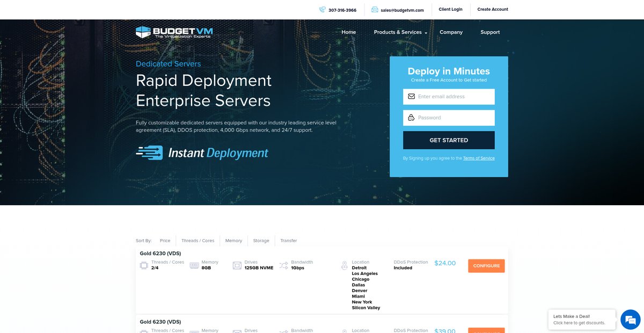This screenshot has height=333, width=644.
Task: Click the 1Gbps bandwidth value
Action: pyautogui.click(x=298, y=268)
